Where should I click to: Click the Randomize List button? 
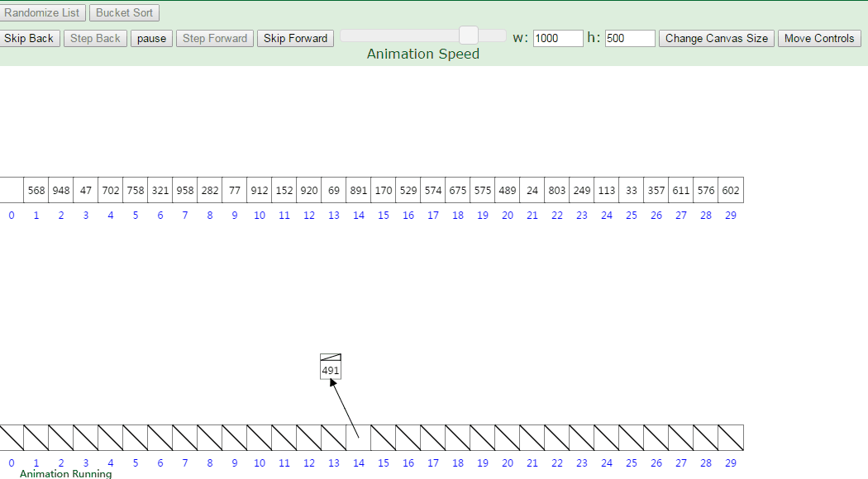point(42,12)
